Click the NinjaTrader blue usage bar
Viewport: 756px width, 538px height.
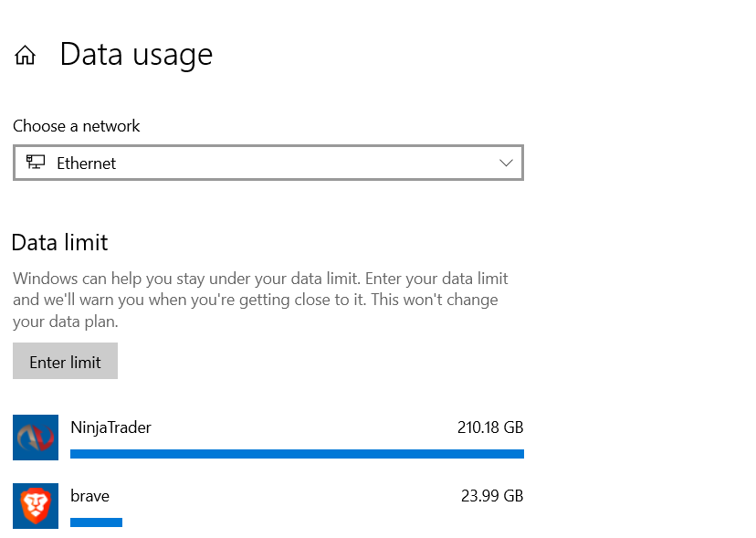[297, 453]
